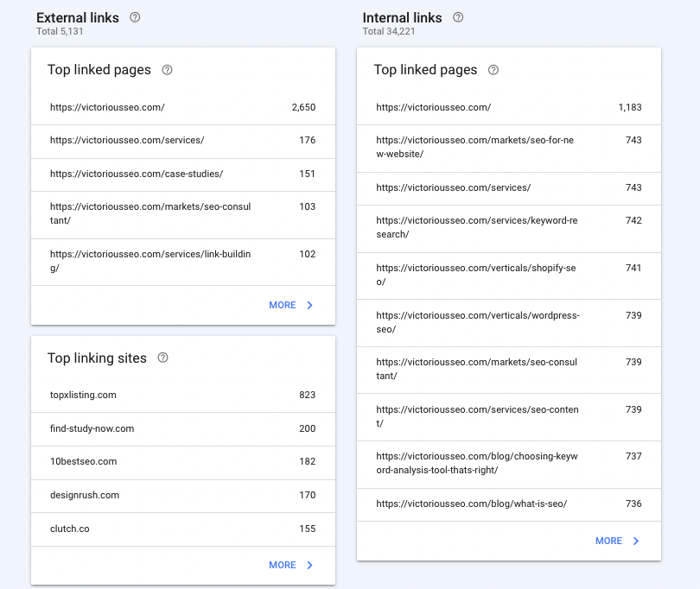Open the topxlisting.com linking site row

point(183,396)
